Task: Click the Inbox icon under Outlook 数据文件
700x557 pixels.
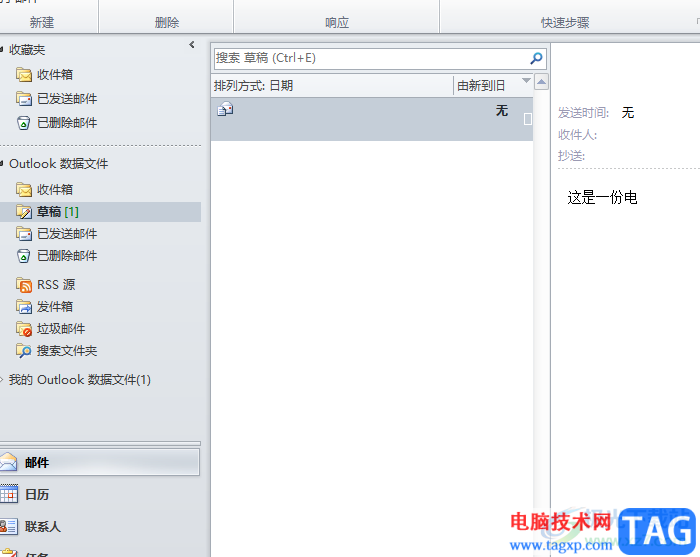Action: pyautogui.click(x=24, y=190)
